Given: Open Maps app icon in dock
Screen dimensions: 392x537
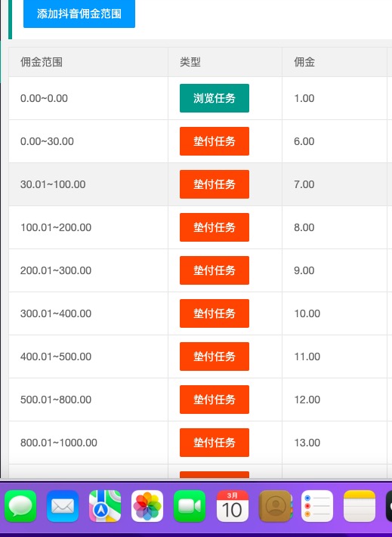Looking at the screenshot, I should click(x=105, y=506).
